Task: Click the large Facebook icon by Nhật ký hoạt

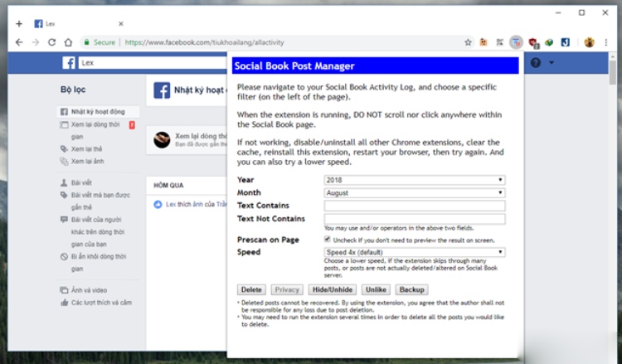Action: [x=162, y=90]
